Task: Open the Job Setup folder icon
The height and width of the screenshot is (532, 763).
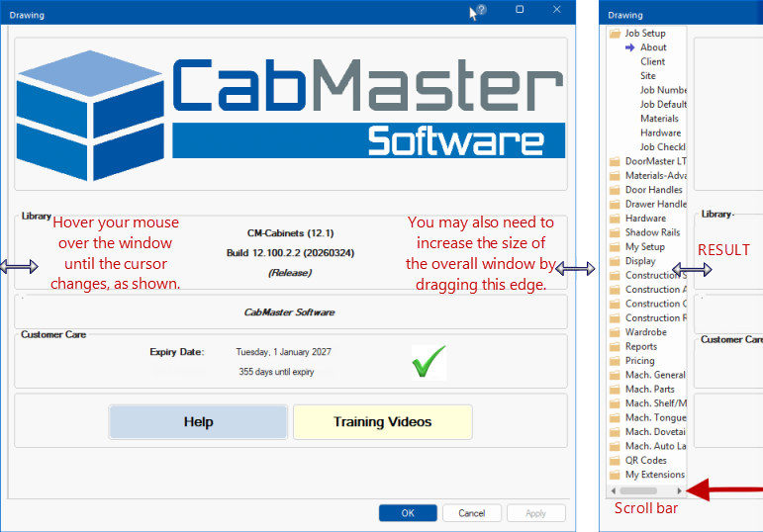Action: (x=615, y=33)
